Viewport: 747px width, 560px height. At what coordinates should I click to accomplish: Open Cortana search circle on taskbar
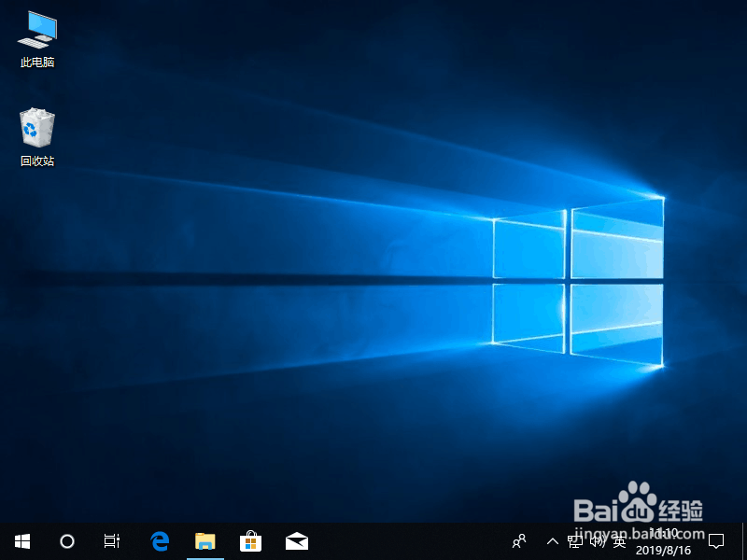(x=67, y=541)
